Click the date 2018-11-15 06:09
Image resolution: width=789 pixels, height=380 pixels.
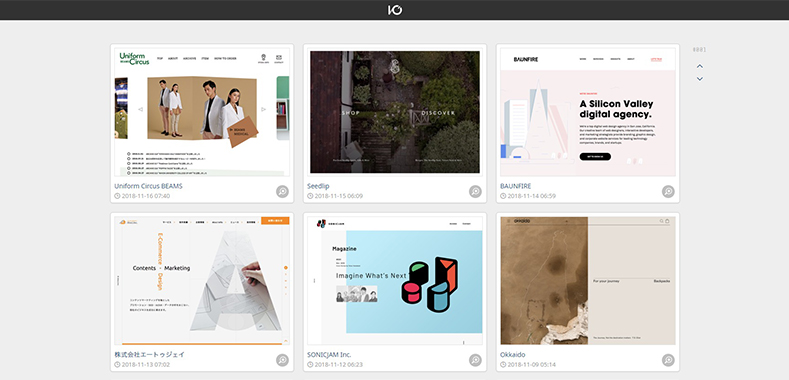point(338,196)
